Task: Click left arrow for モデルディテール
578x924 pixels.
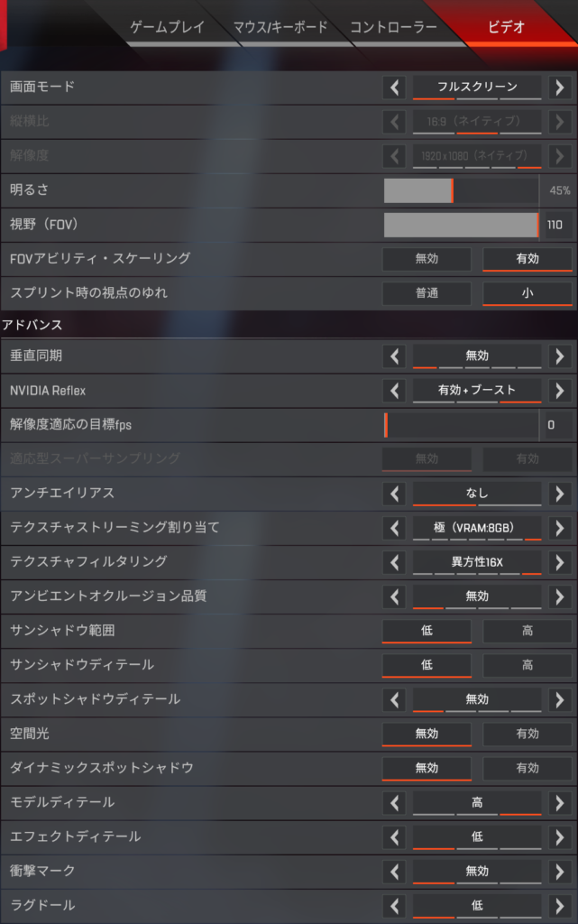Action: [x=394, y=803]
